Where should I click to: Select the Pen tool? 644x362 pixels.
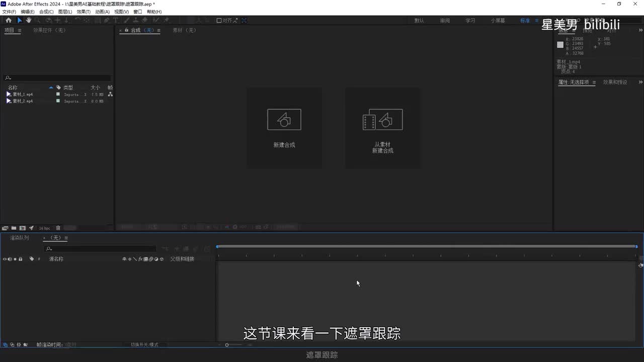point(106,21)
